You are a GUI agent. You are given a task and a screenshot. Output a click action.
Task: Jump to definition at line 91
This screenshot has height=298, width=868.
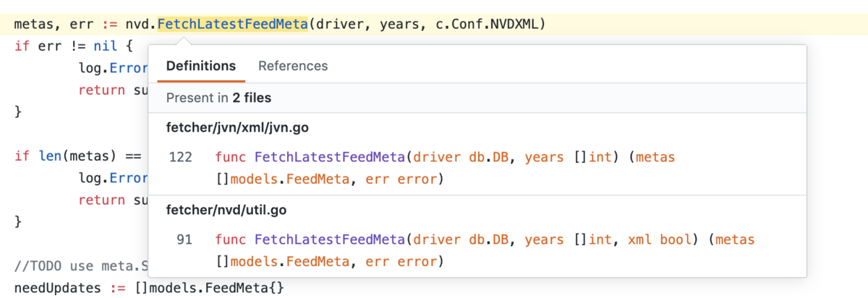pos(184,239)
